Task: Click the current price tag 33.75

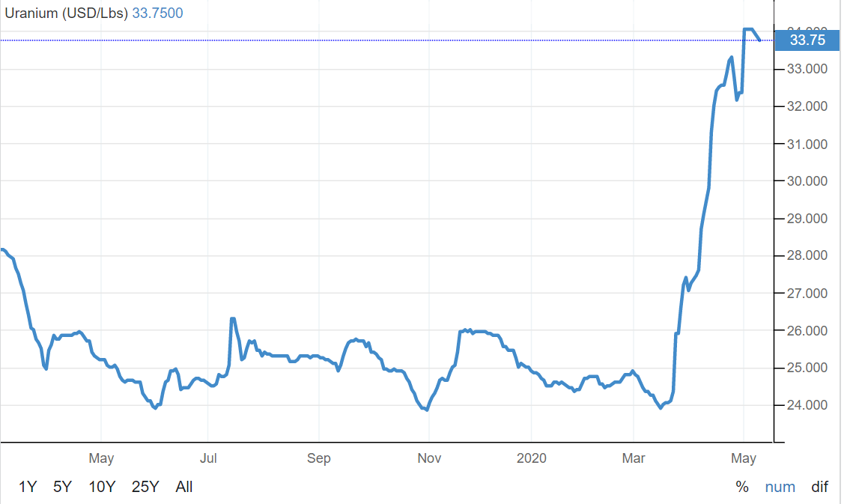Action: tap(807, 40)
